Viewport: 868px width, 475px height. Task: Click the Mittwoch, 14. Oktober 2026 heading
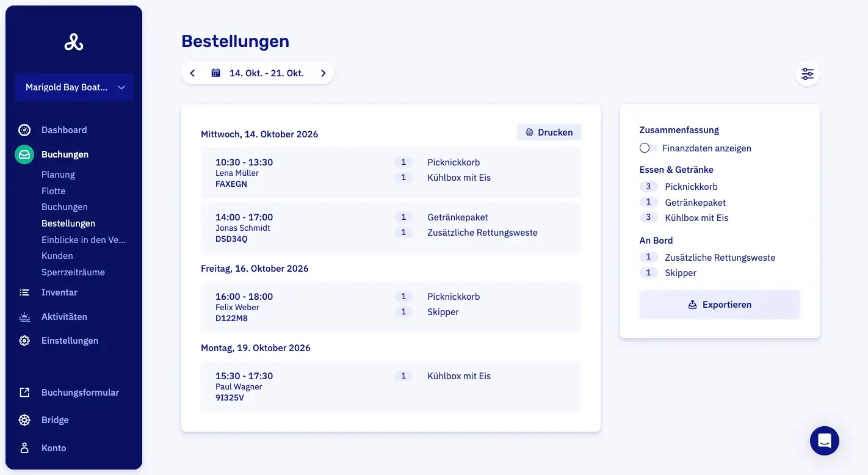pyautogui.click(x=259, y=134)
